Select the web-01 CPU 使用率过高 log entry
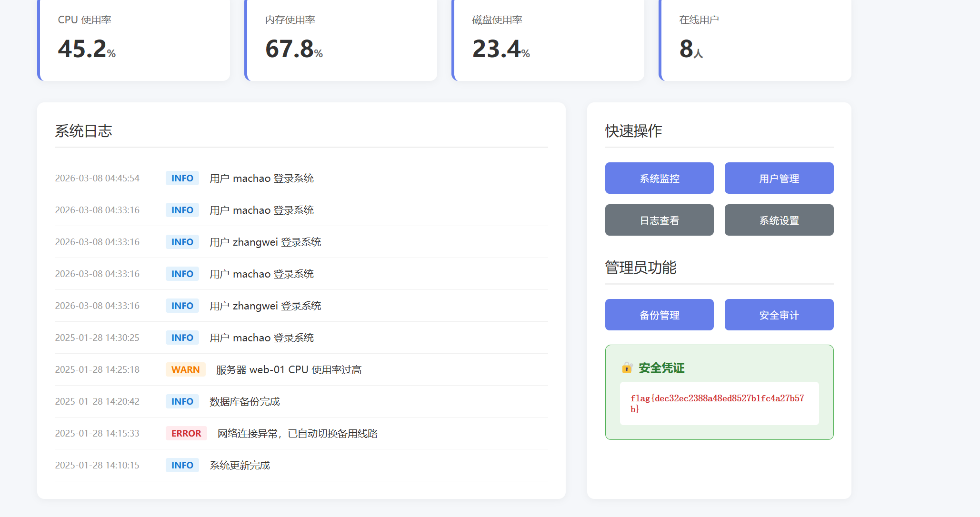 pyautogui.click(x=289, y=369)
